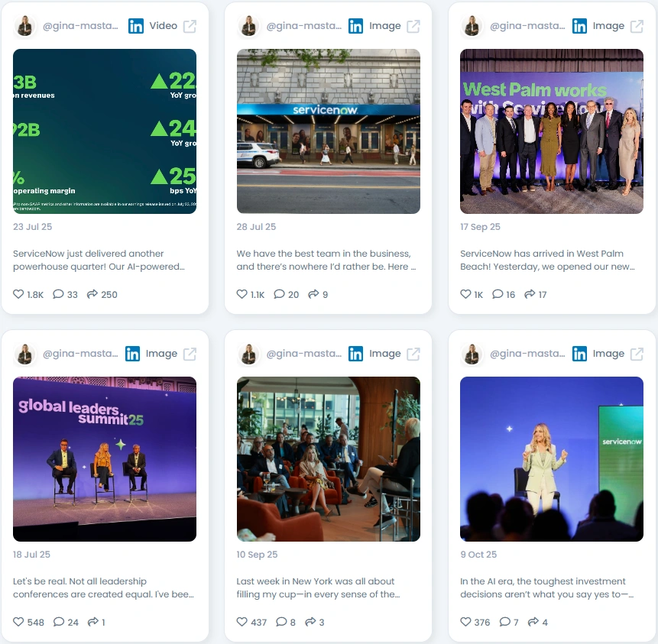Viewport: 658px width, 644px height.
Task: Click LinkedIn icon on 9 Oct 25 post
Action: (x=579, y=354)
